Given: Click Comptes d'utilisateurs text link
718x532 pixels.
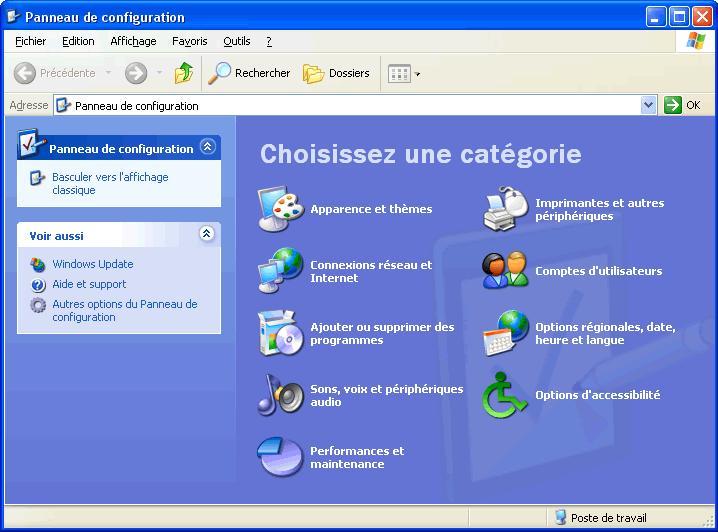Looking at the screenshot, I should tap(599, 271).
